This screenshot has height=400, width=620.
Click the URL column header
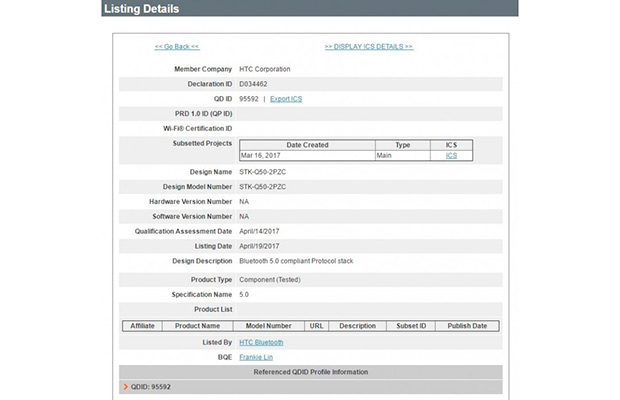coord(316,326)
